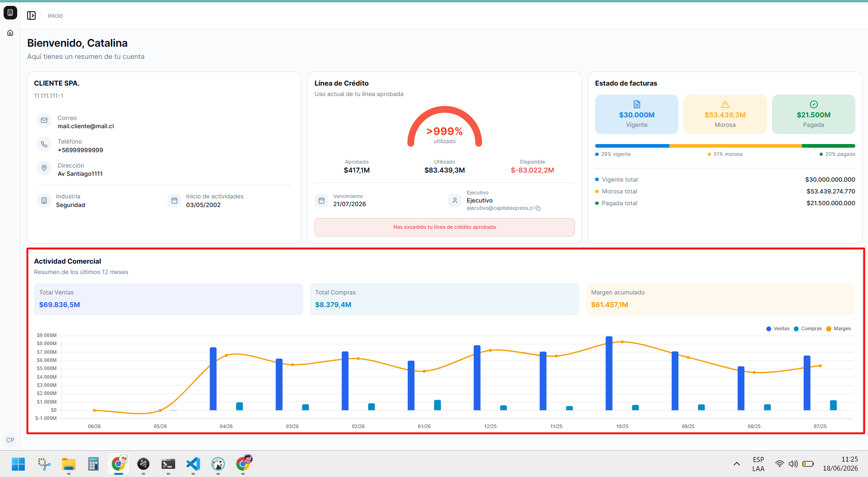Click the Vencimiento calendar icon

[x=321, y=200]
